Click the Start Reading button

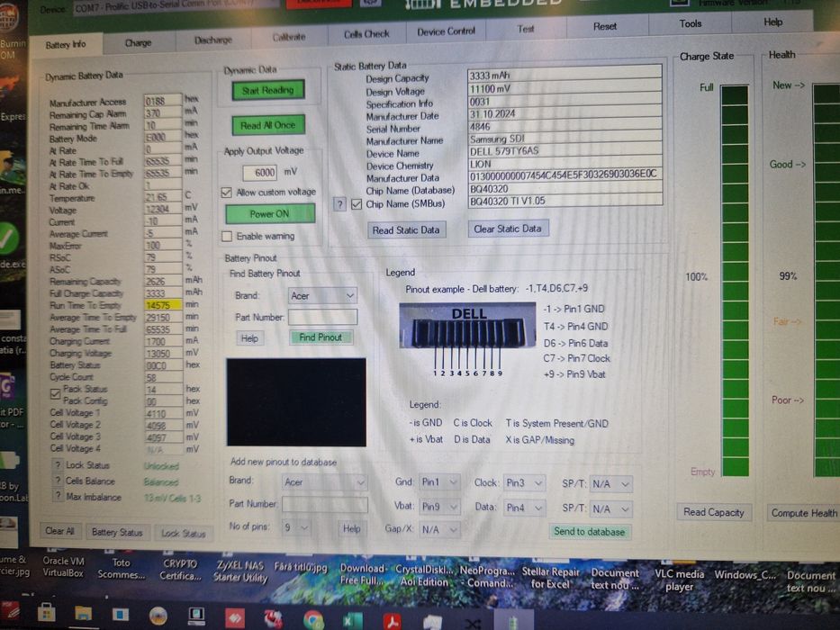click(268, 90)
